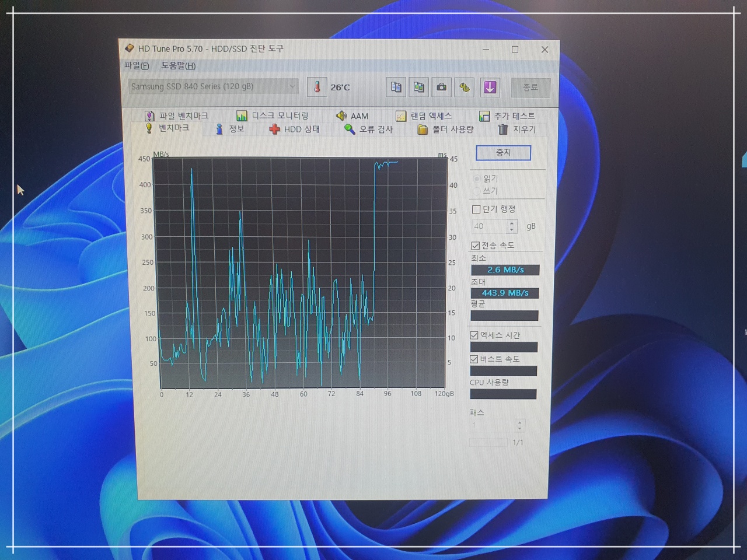This screenshot has height=560, width=747.
Task: Switch to the HDD 상태 tab
Action: coord(295,129)
